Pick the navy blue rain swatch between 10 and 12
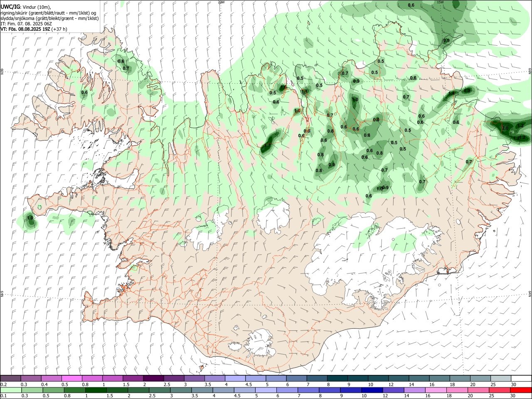532x399 pixels. click(372, 390)
